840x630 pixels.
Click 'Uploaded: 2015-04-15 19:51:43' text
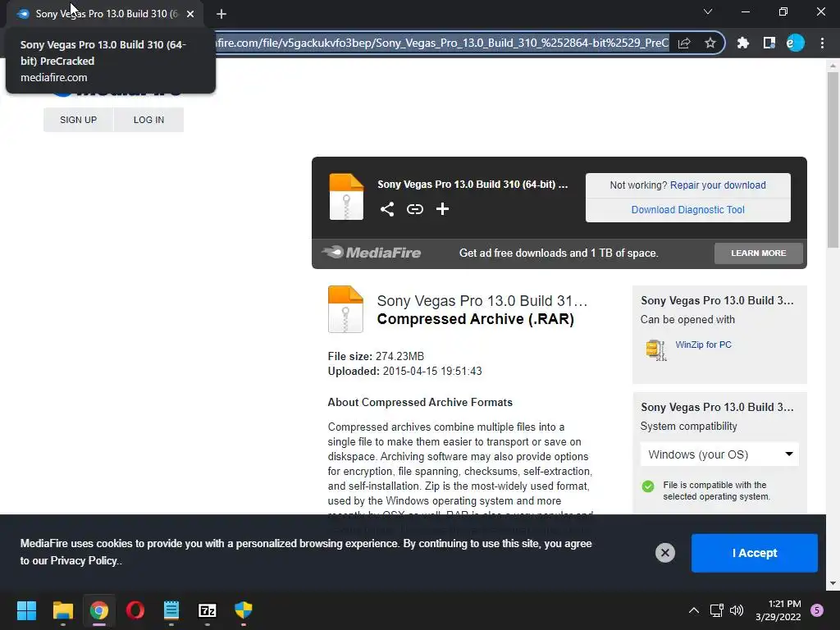click(404, 372)
